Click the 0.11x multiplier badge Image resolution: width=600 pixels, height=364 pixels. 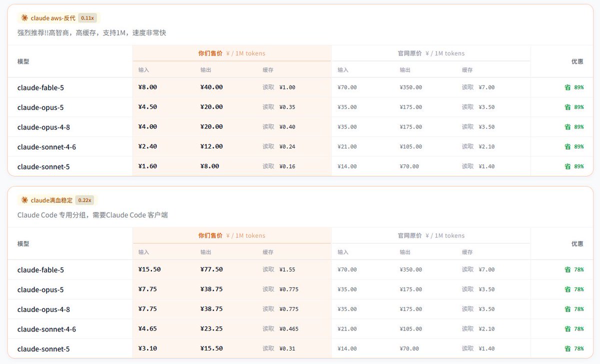click(87, 18)
